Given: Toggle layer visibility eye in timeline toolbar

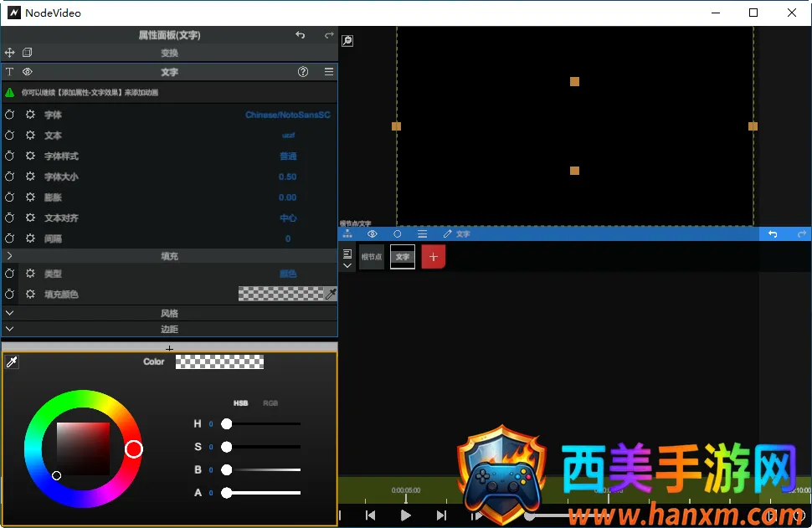Looking at the screenshot, I should tap(373, 234).
